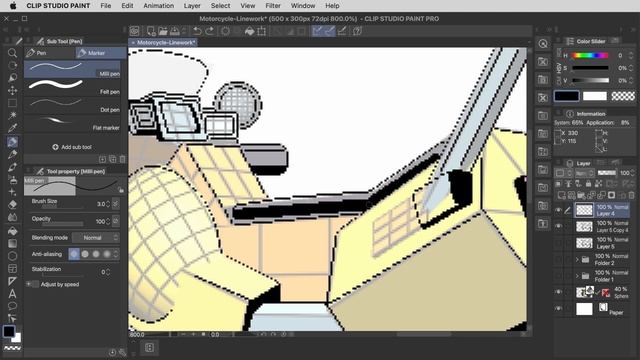The width and height of the screenshot is (640, 360).
Task: Show hidden Layer 5 via visibility box
Action: point(558,243)
